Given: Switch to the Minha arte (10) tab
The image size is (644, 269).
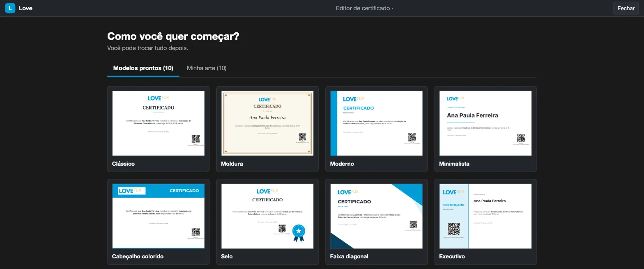Looking at the screenshot, I should pos(207,68).
